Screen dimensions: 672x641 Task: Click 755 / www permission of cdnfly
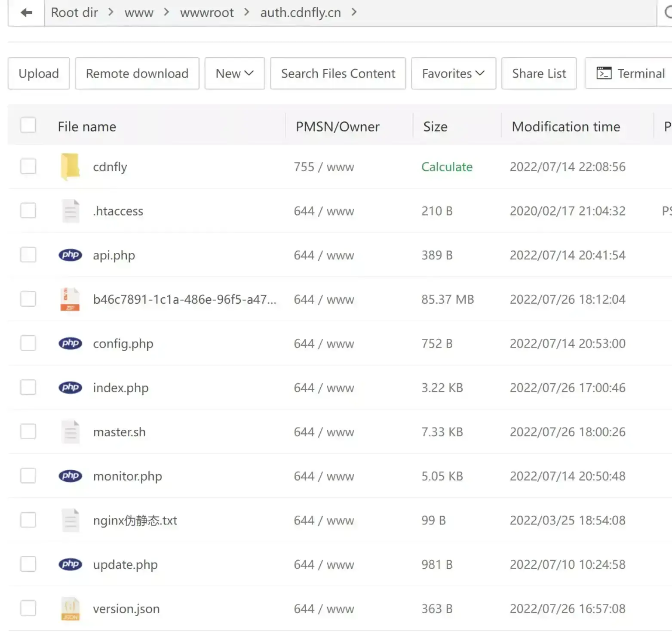pyautogui.click(x=324, y=167)
